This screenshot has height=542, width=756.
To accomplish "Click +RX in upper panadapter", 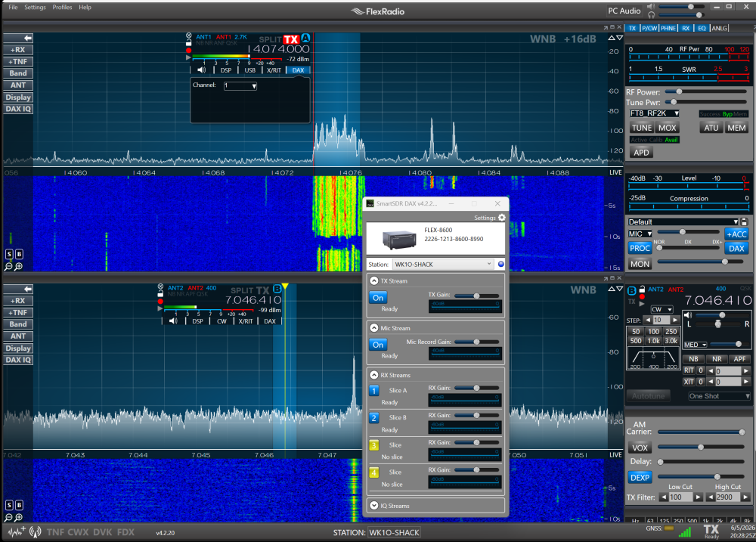I will [18, 50].
